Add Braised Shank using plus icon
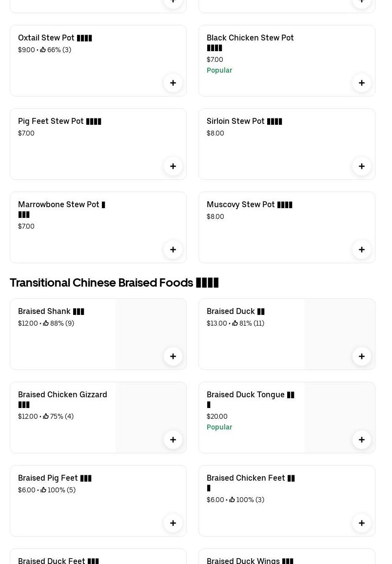 (173, 356)
